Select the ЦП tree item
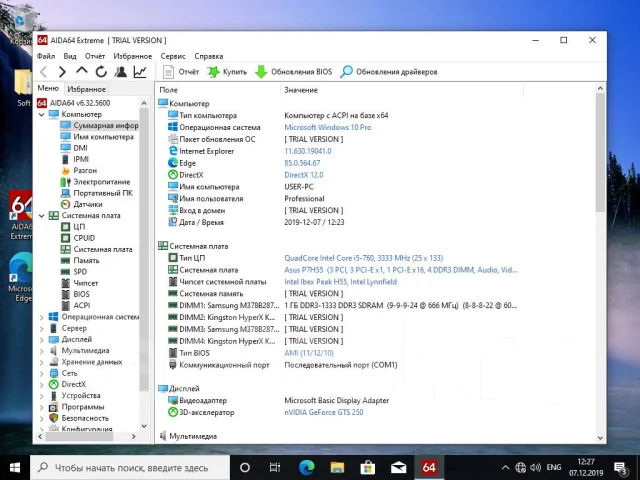The height and width of the screenshot is (480, 640). click(73, 227)
